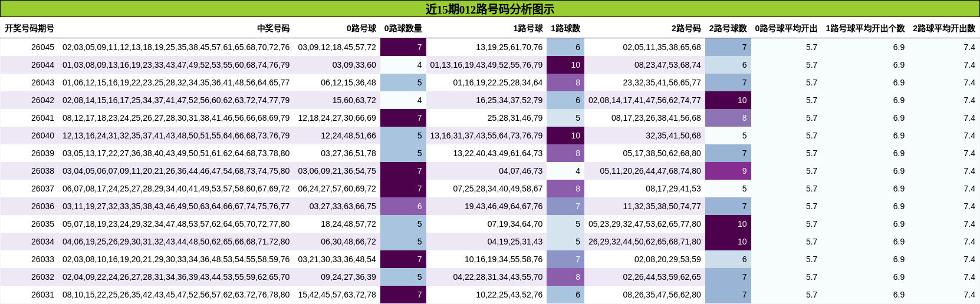980x304 pixels.
Task: Click period number 26031
Action: coord(42,295)
